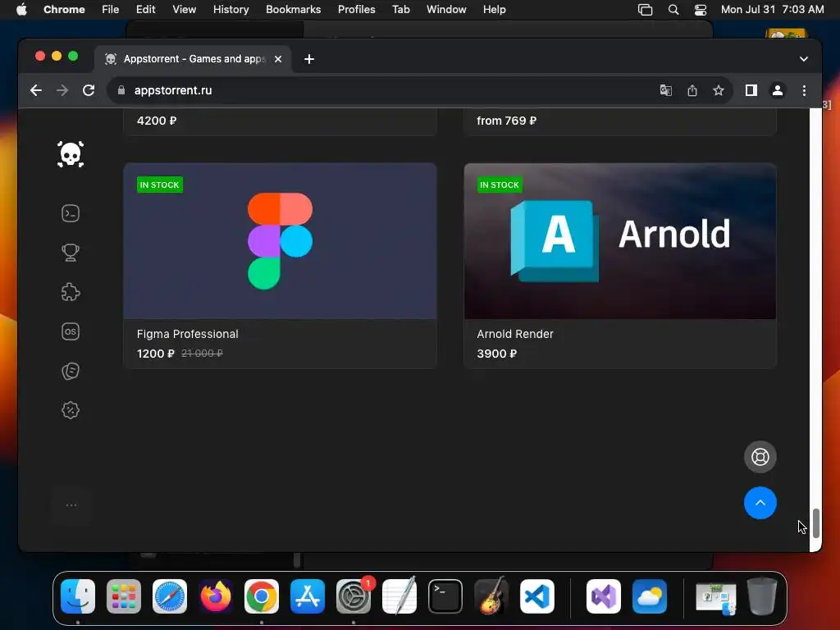Click Chrome's forward arrow
840x630 pixels.
(62, 90)
